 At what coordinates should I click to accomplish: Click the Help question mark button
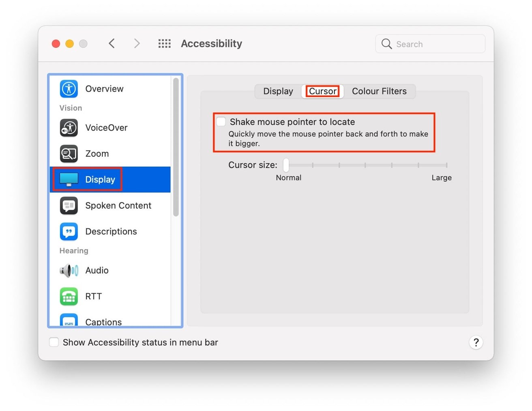click(x=476, y=342)
